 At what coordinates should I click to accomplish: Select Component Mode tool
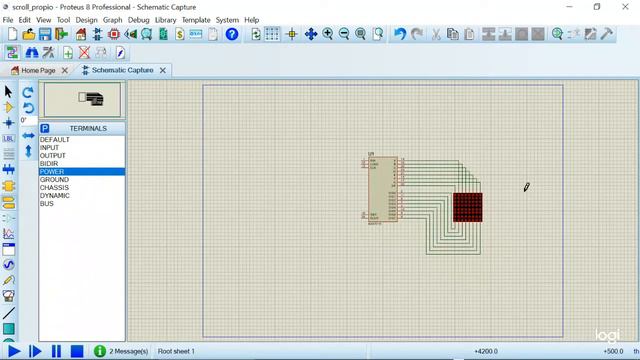[x=8, y=107]
